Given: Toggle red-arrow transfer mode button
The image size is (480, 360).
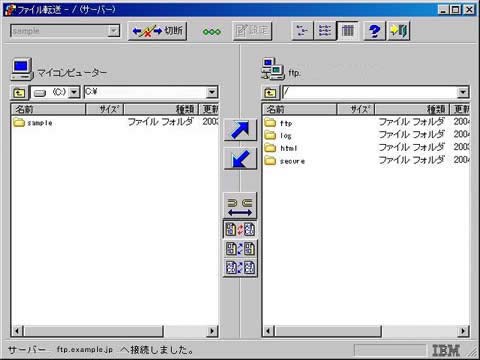Looking at the screenshot, I should coord(240,229).
